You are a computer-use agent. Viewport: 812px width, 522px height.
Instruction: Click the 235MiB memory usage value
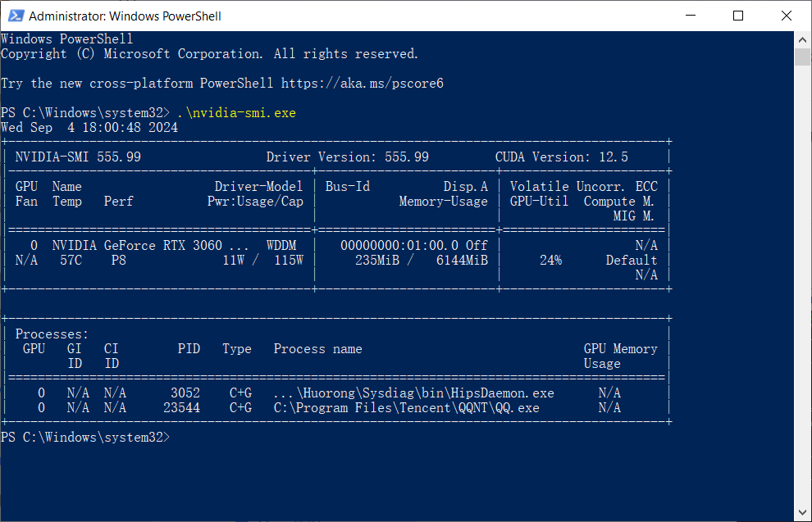click(x=377, y=261)
